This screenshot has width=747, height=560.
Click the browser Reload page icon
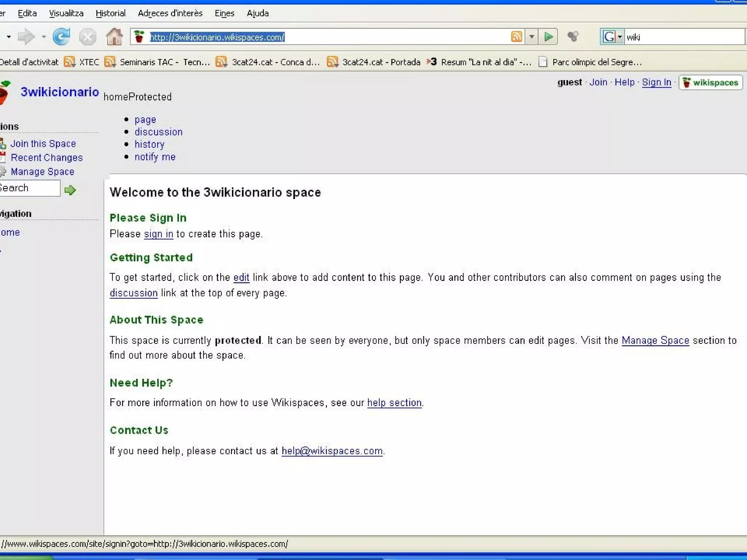(61, 37)
